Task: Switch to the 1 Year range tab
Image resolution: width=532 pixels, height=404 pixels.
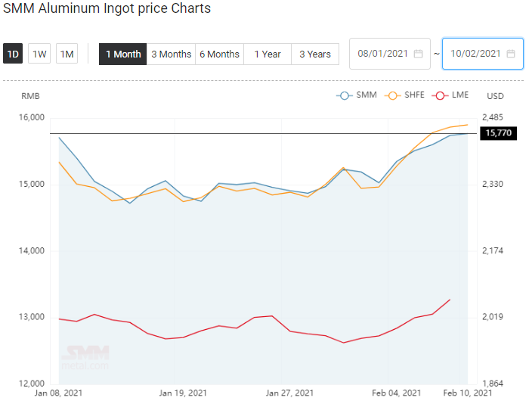Action: (268, 54)
